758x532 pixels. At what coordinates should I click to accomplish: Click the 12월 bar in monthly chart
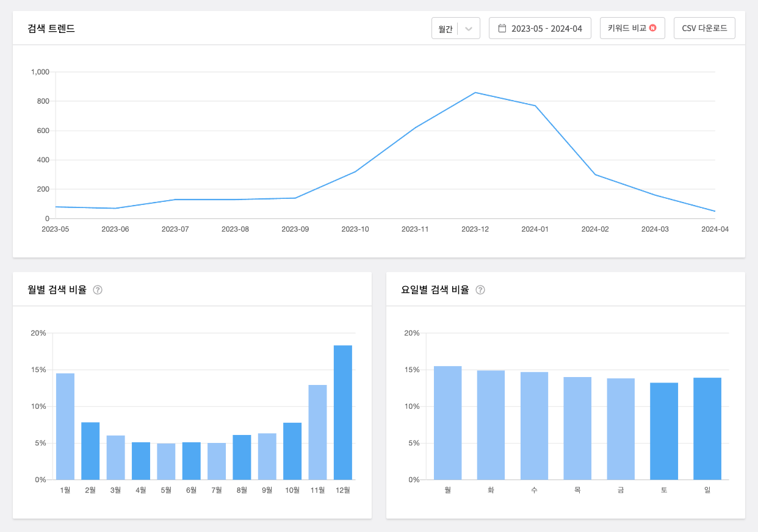coord(343,412)
